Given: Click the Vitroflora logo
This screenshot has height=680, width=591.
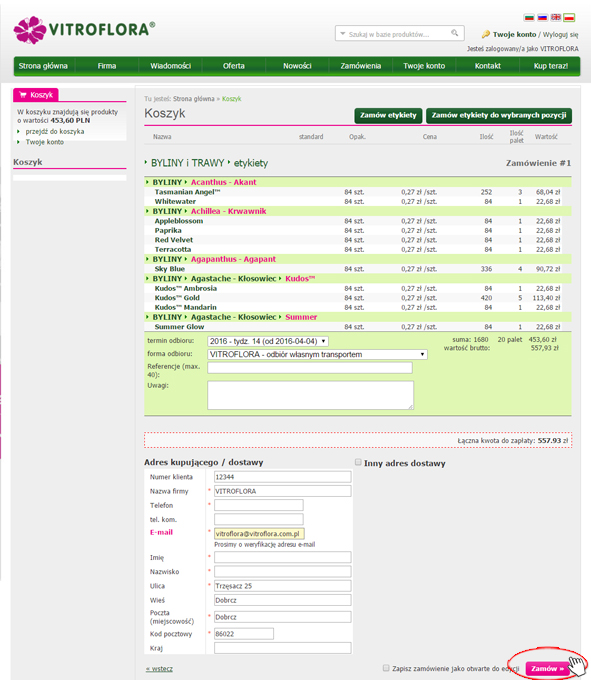Looking at the screenshot, I should click(84, 29).
